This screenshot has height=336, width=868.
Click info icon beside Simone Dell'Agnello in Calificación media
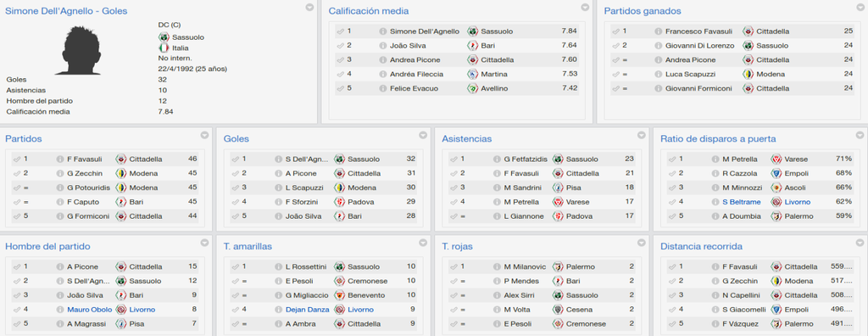pos(382,31)
